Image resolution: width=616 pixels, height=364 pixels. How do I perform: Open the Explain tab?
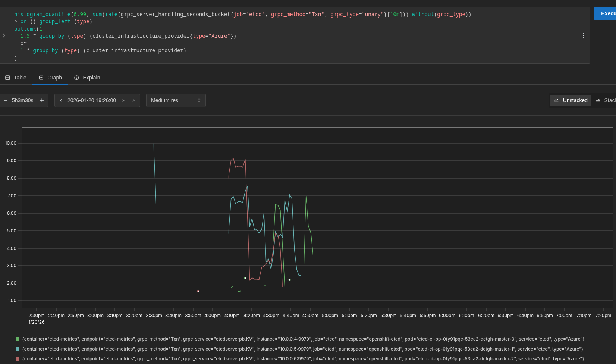point(87,78)
